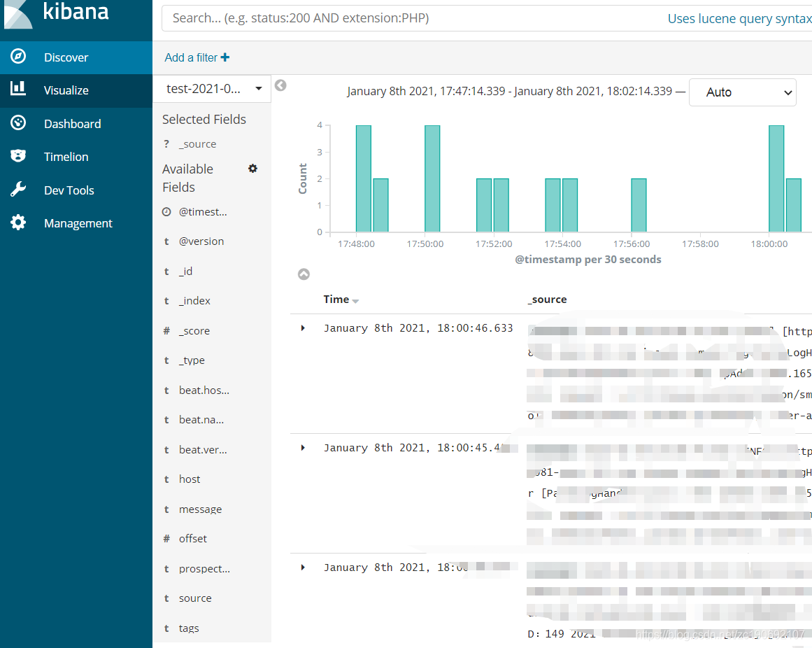812x648 pixels.
Task: Expand the third log entry row
Action: click(303, 568)
